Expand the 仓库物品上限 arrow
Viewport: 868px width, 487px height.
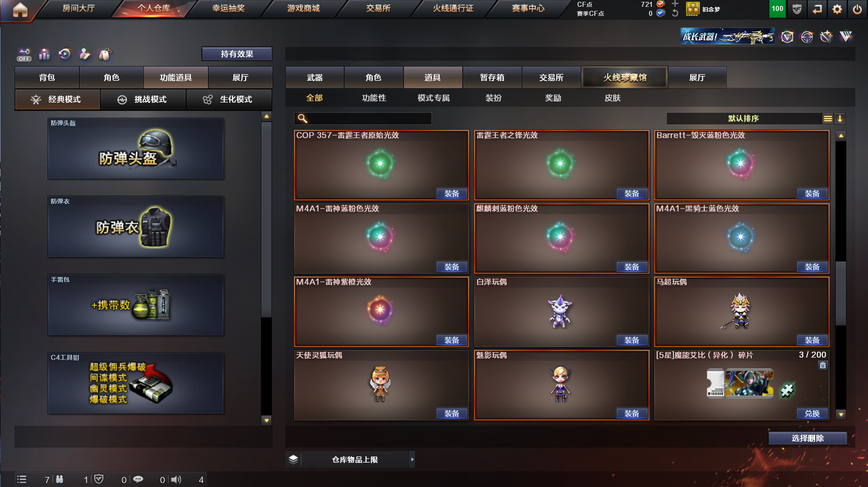tap(412, 459)
